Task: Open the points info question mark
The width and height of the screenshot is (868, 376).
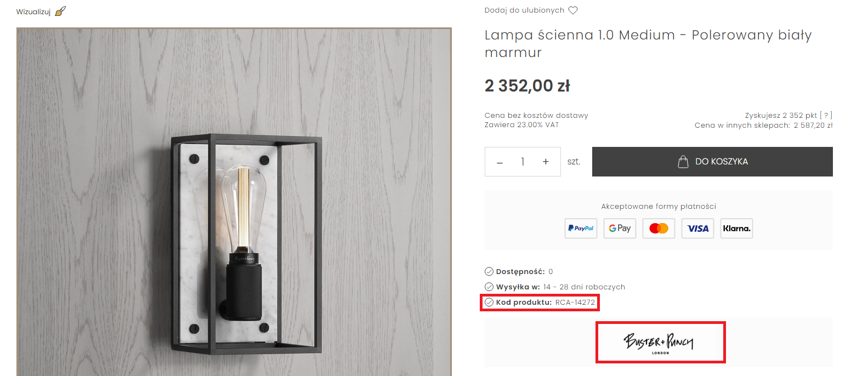Action: [826, 115]
